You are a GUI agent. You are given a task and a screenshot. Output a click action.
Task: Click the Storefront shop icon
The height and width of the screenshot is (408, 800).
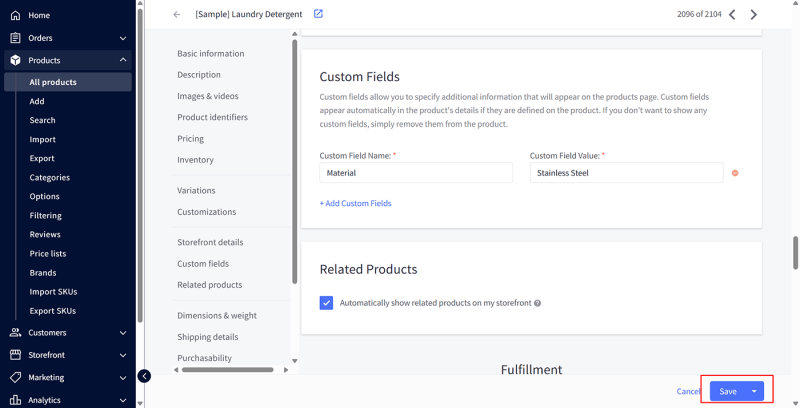click(15, 355)
